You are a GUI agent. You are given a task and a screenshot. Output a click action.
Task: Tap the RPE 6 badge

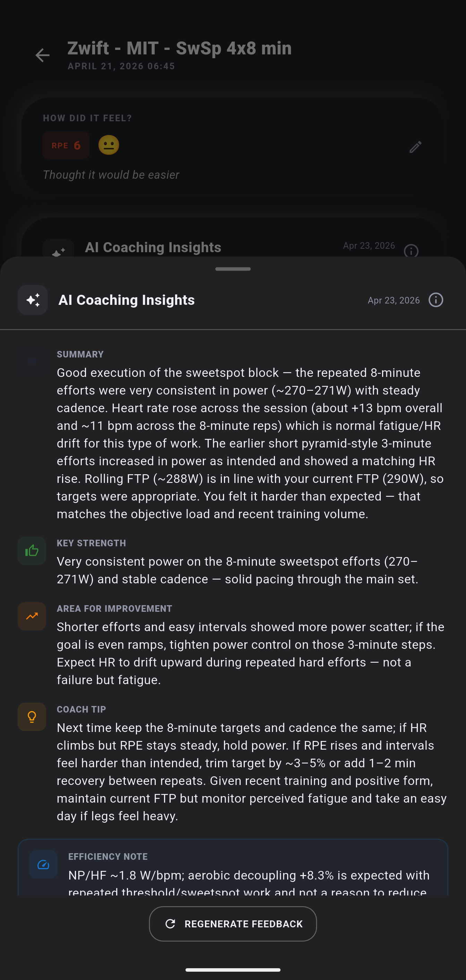tap(66, 145)
